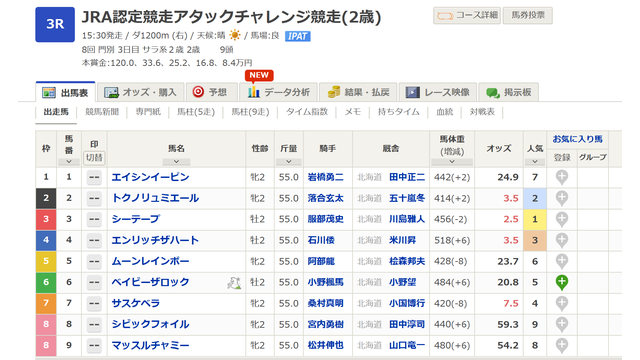Click the コース詳細 button

[467, 16]
